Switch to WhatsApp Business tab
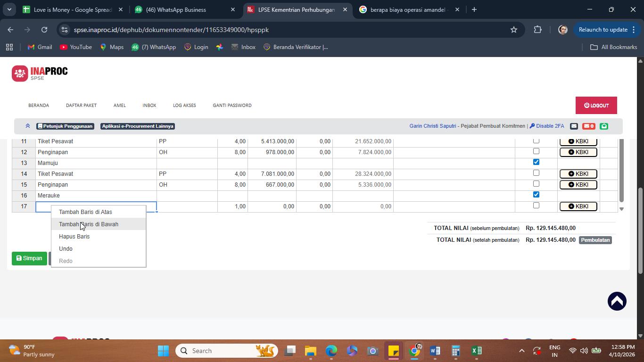This screenshot has height=362, width=644. tap(185, 9)
